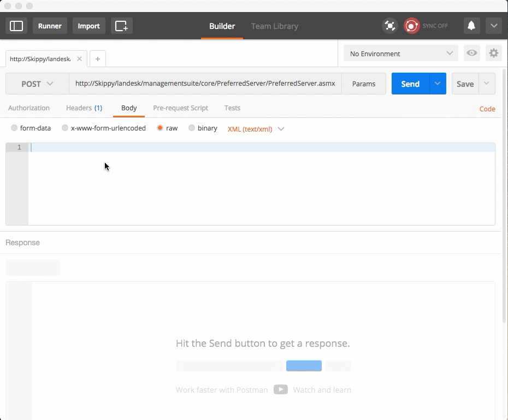Image resolution: width=508 pixels, height=420 pixels.
Task: Open a new window with the plus-window icon
Action: pyautogui.click(x=121, y=26)
